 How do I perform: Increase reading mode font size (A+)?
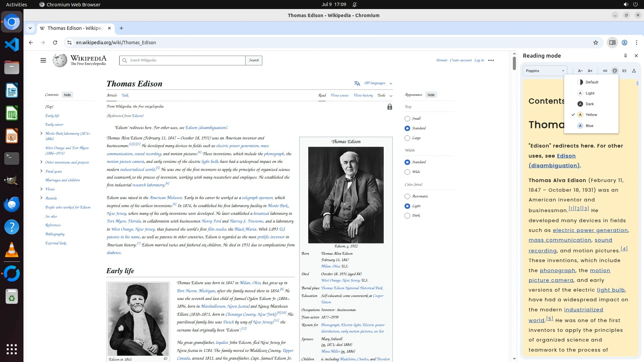pyautogui.click(x=590, y=71)
